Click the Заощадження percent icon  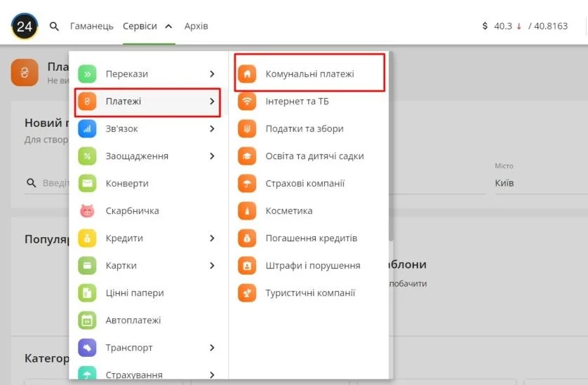point(87,156)
